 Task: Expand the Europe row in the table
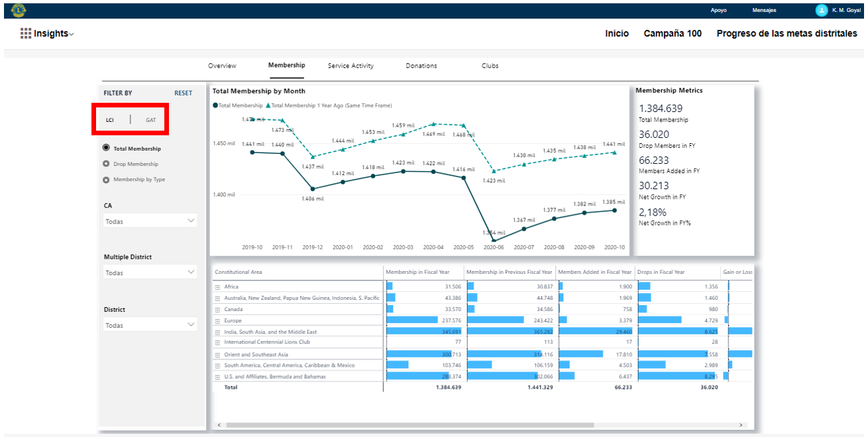tap(217, 320)
